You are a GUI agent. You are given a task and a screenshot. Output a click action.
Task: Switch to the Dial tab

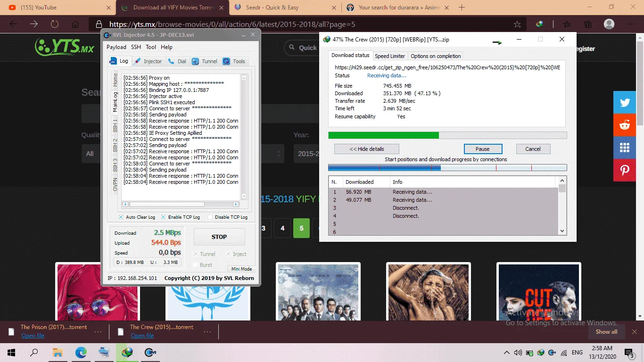click(177, 61)
